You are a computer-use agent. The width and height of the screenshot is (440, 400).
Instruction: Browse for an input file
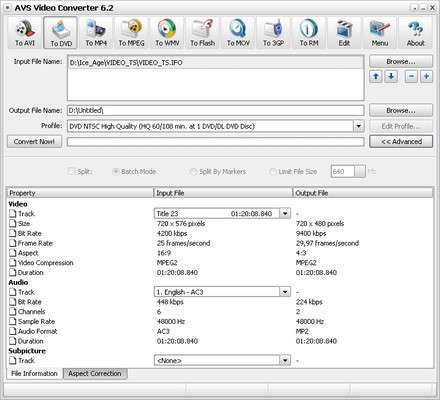click(x=401, y=62)
